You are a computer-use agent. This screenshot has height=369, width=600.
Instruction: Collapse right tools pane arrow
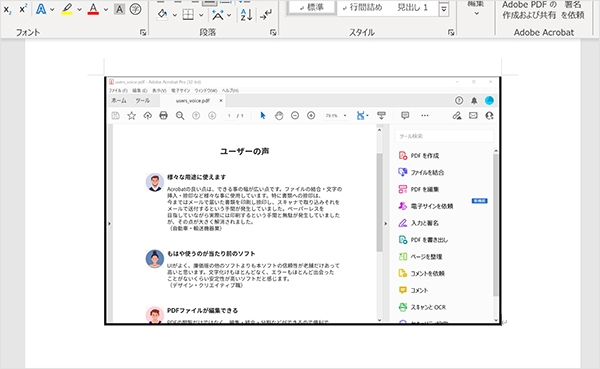[385, 224]
